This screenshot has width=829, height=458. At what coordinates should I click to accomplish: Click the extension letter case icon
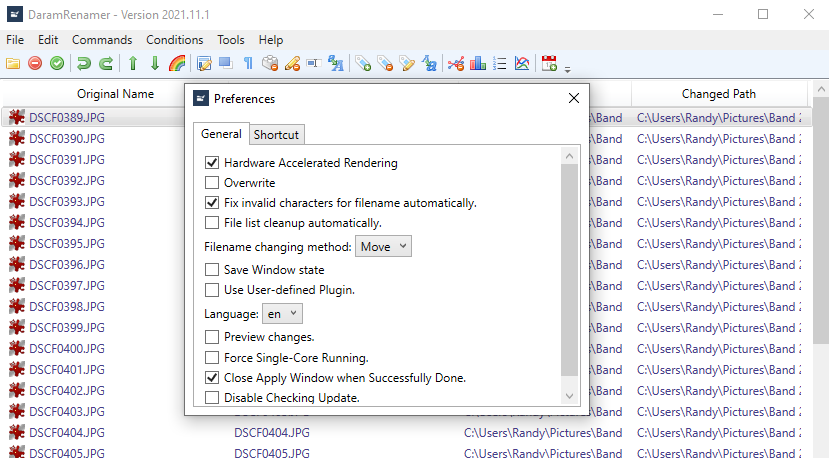(429, 64)
